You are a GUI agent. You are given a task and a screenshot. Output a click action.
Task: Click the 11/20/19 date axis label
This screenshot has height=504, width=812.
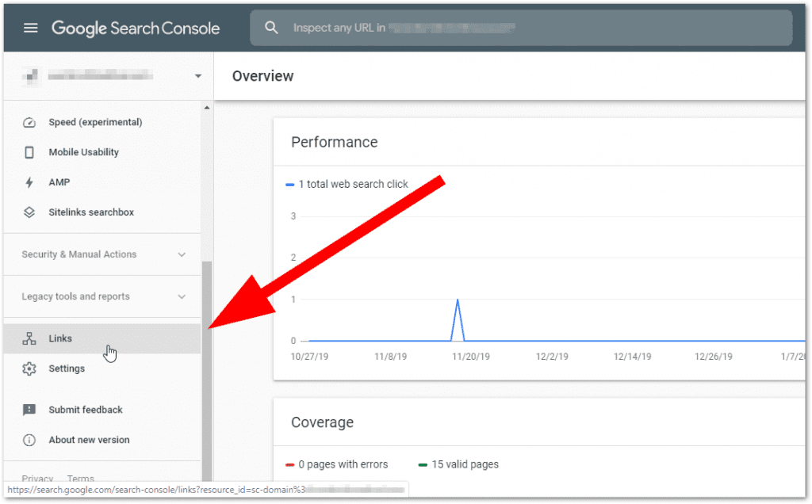tap(471, 357)
